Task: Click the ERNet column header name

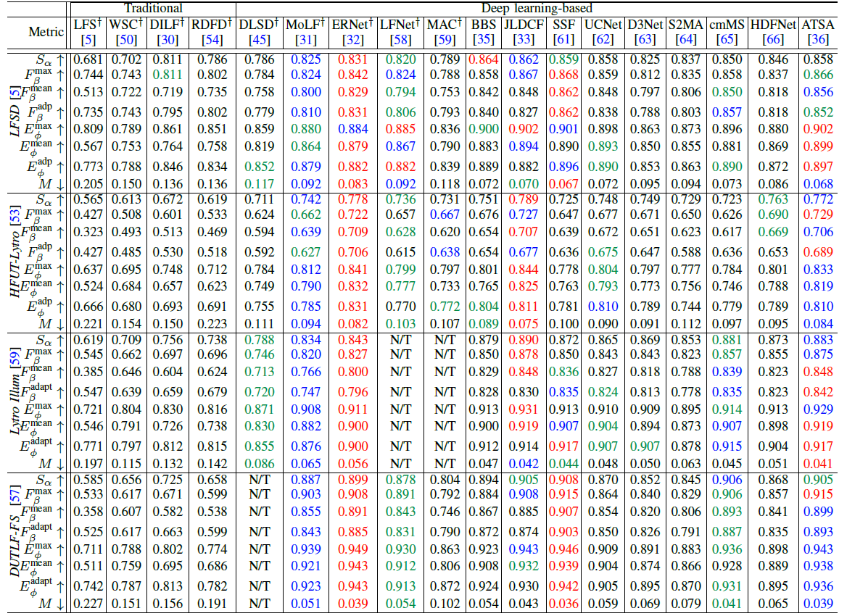Action: tap(352, 25)
